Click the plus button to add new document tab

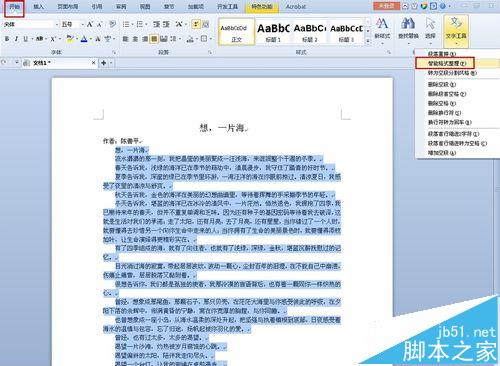[x=104, y=63]
